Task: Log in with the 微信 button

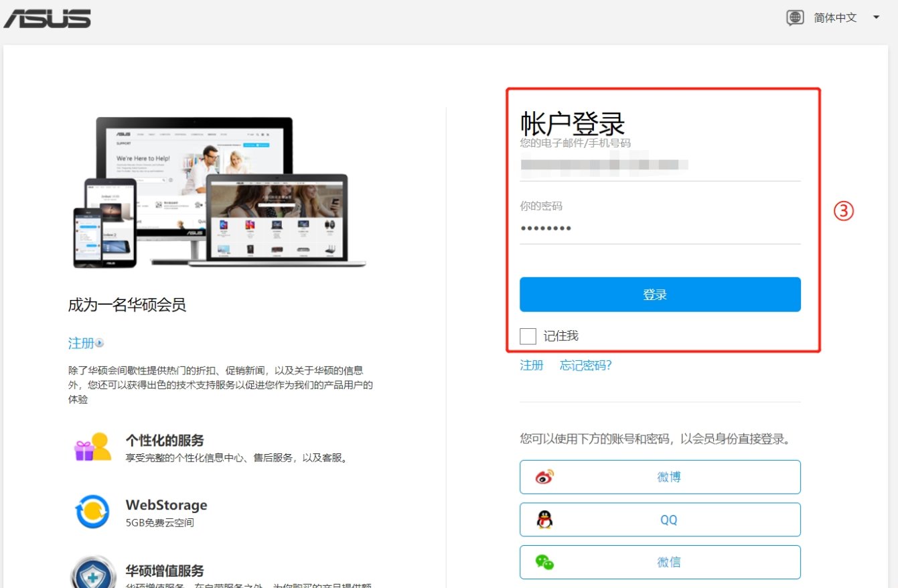Action: coord(660,563)
